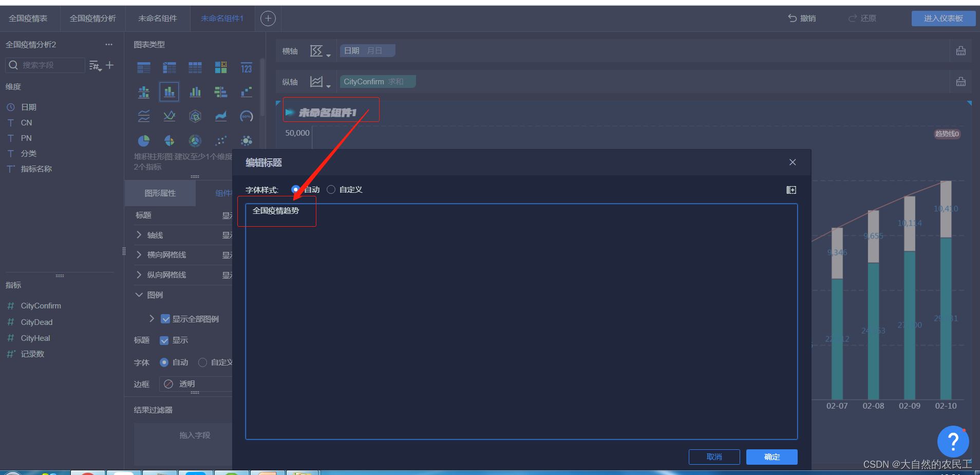Expand the 纵向网格线 property section
This screenshot has width=980, height=475.
(139, 275)
